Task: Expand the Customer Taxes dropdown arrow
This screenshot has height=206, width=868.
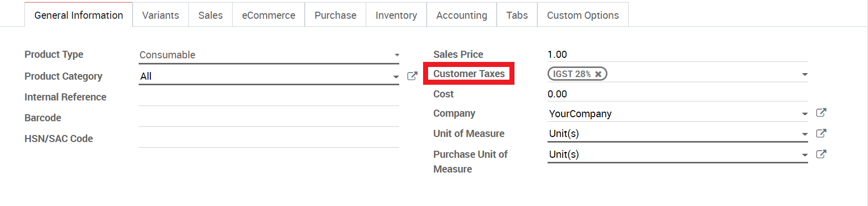Action: pyautogui.click(x=805, y=75)
